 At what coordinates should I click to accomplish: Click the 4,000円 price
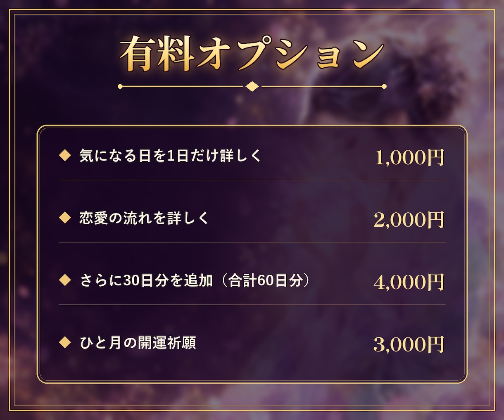tap(409, 282)
